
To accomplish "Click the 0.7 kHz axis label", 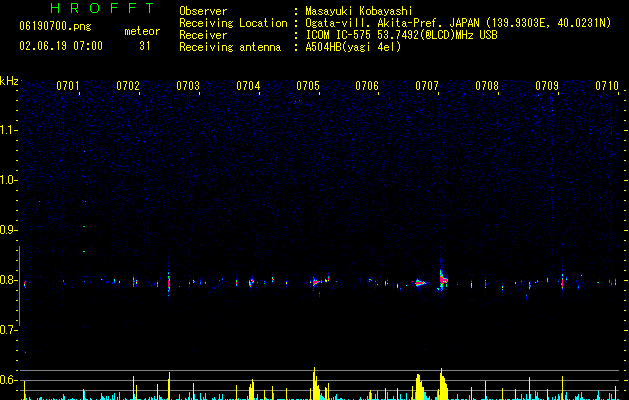I will pyautogui.click(x=9, y=330).
